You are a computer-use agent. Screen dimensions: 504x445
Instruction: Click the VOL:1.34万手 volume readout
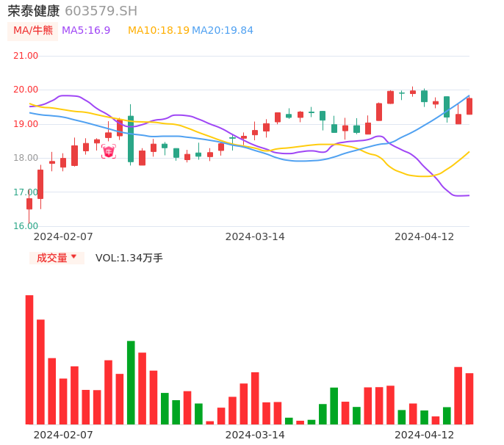[129, 258]
